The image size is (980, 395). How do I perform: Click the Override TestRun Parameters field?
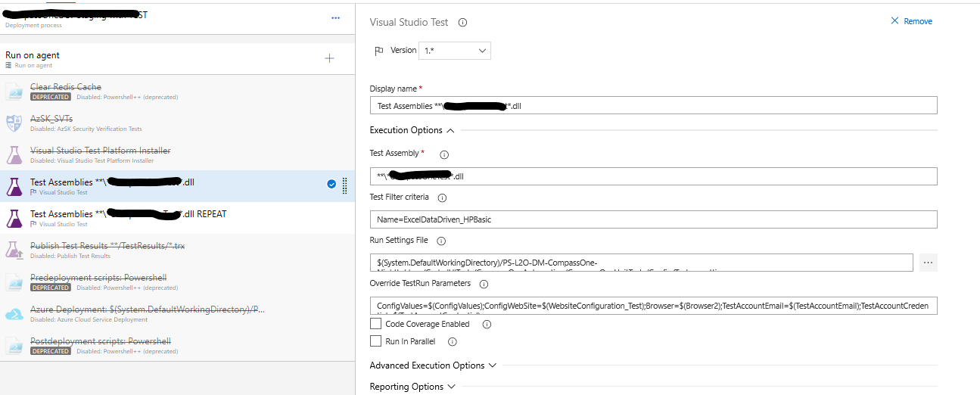654,305
